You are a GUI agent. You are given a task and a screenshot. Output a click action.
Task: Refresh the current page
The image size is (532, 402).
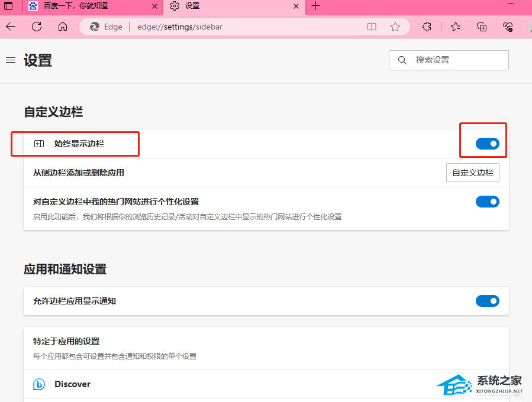[37, 27]
